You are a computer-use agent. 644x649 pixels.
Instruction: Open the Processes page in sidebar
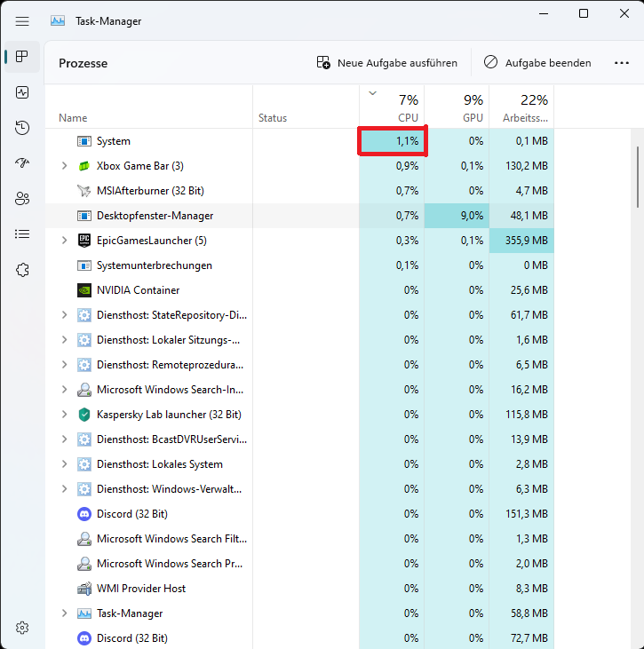point(22,56)
